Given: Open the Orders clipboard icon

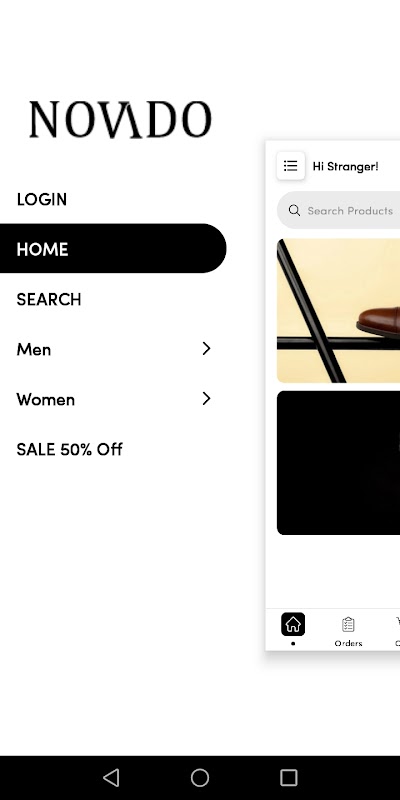Looking at the screenshot, I should (x=348, y=624).
